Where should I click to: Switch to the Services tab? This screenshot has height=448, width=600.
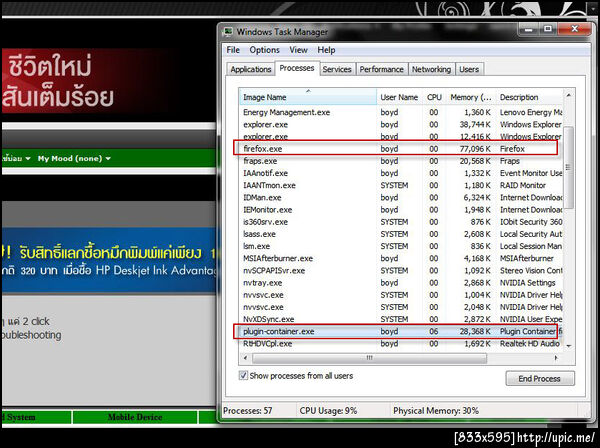coord(337,69)
